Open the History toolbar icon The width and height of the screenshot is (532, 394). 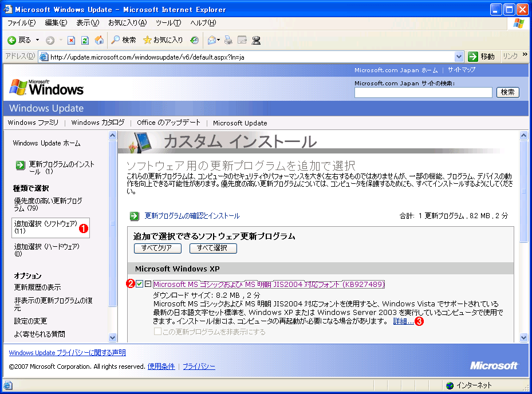[x=194, y=41]
